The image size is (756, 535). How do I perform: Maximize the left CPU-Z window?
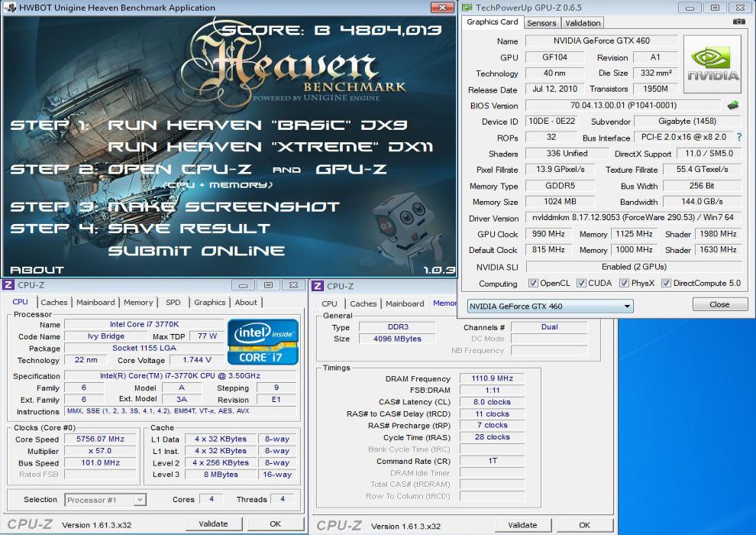point(269,285)
